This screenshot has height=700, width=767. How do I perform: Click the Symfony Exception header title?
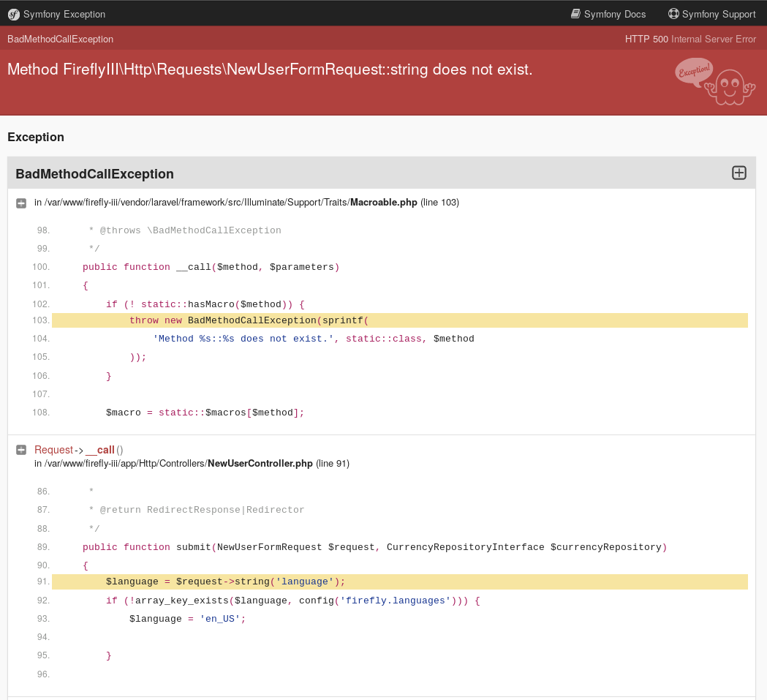click(x=64, y=14)
